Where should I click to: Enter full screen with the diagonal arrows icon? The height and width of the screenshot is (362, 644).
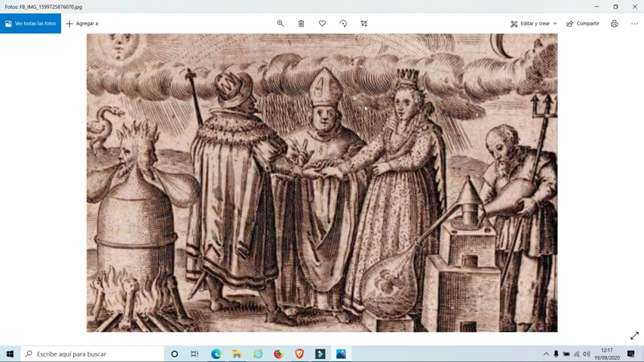point(634,336)
